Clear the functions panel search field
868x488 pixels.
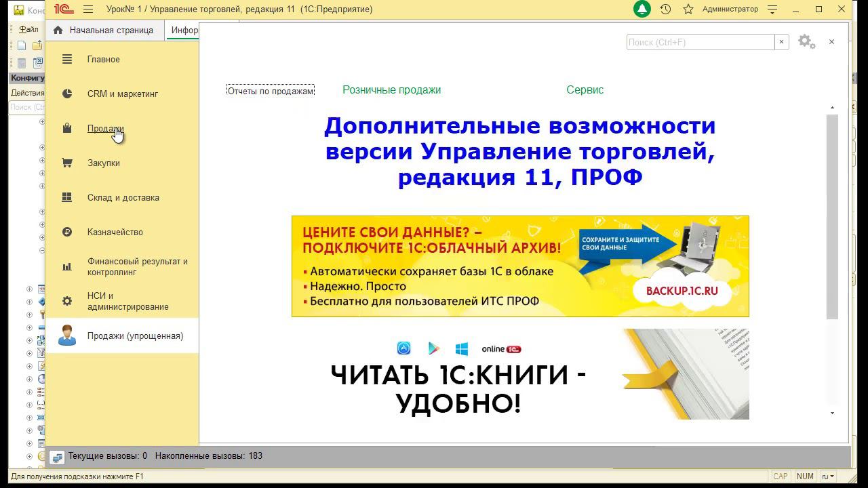coord(781,42)
